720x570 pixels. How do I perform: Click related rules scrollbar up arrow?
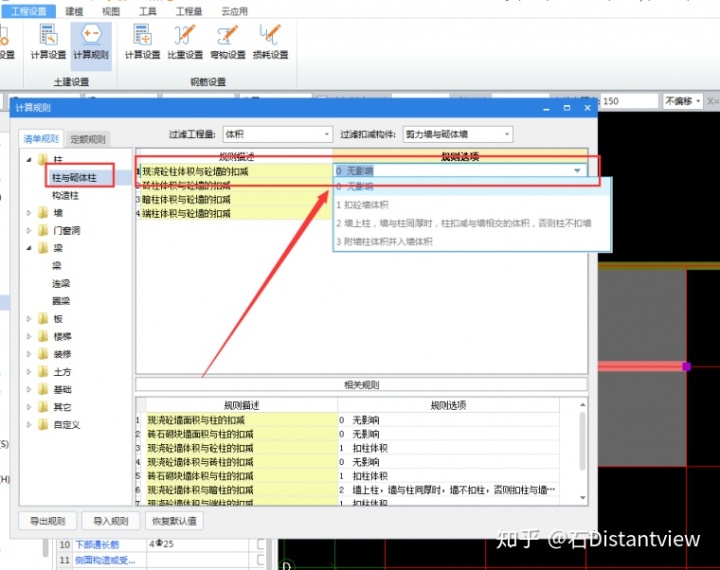[x=582, y=404]
